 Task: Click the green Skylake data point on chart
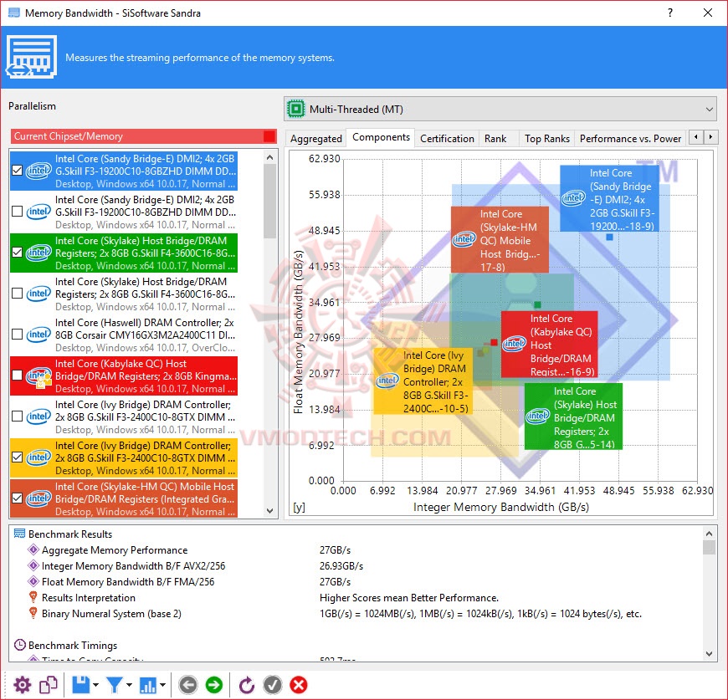pyautogui.click(x=537, y=304)
